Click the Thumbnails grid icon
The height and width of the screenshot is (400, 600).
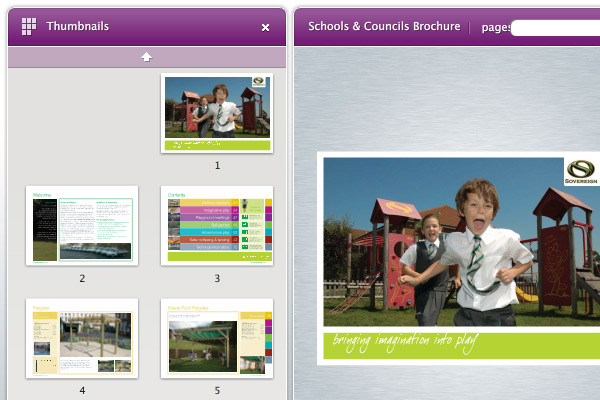point(29,26)
